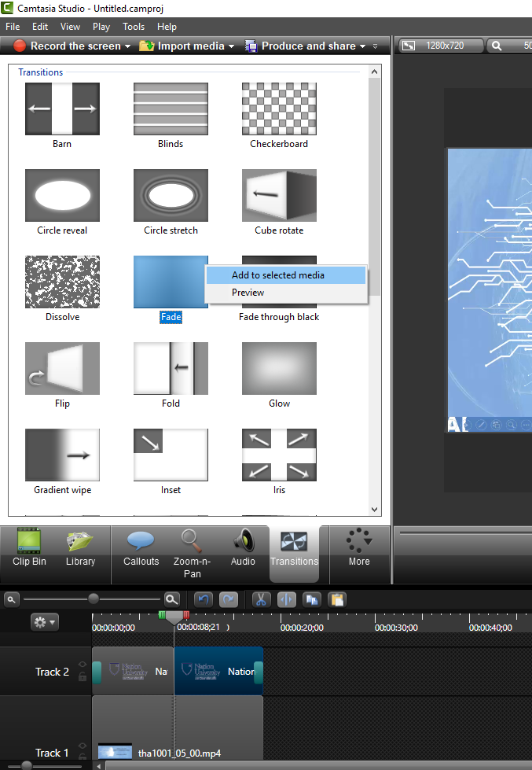Select the Cube rotate transition thumbnail
This screenshot has width=532, height=770.
click(x=279, y=196)
